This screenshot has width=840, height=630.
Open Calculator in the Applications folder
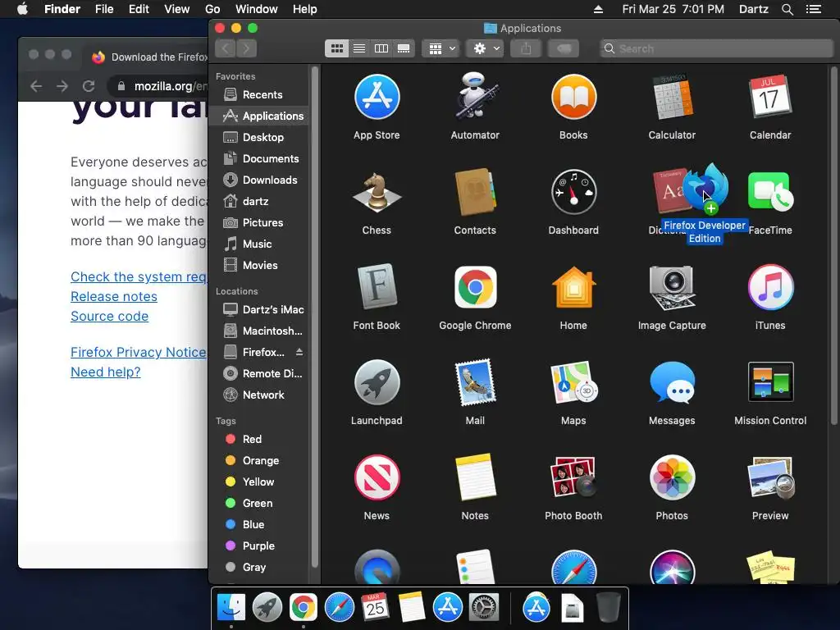click(672, 98)
